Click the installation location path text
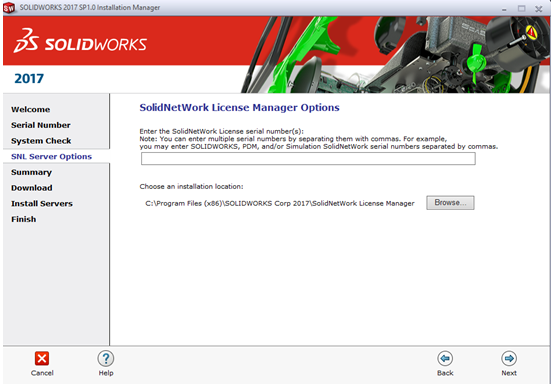The image size is (555, 384). [x=280, y=204]
